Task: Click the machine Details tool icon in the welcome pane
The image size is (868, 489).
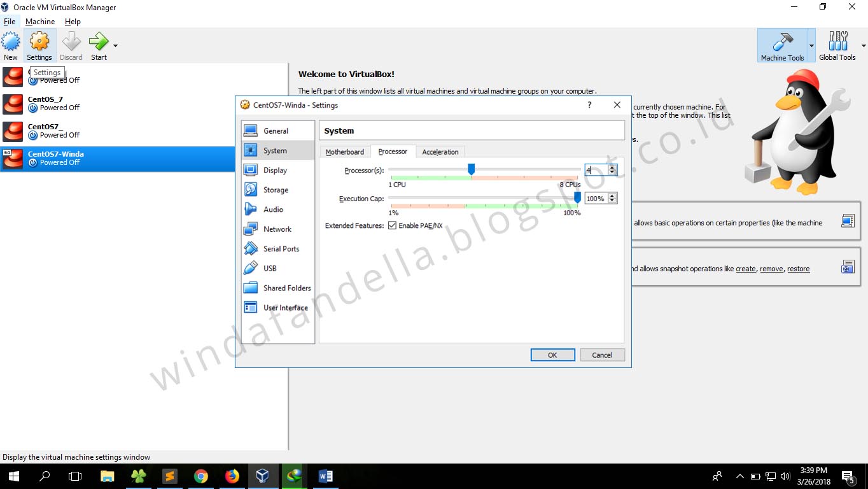Action: click(848, 222)
